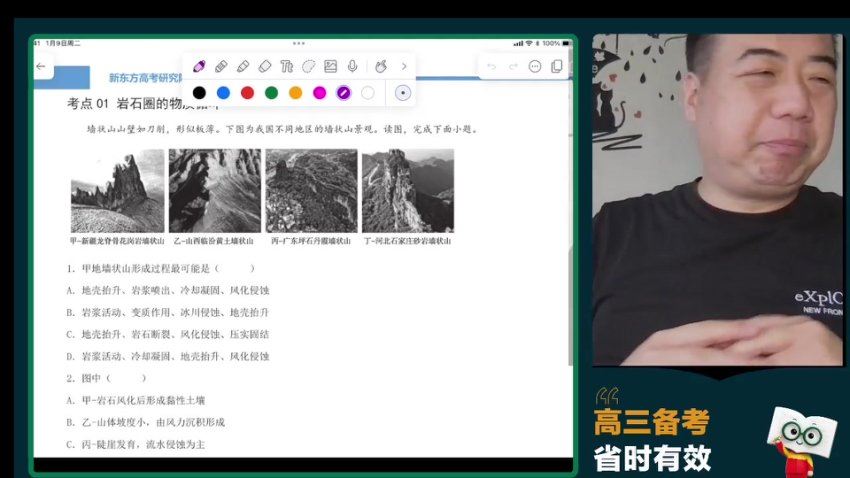The image size is (850, 478).
Task: Go back with the left arrow
Action: (41, 66)
